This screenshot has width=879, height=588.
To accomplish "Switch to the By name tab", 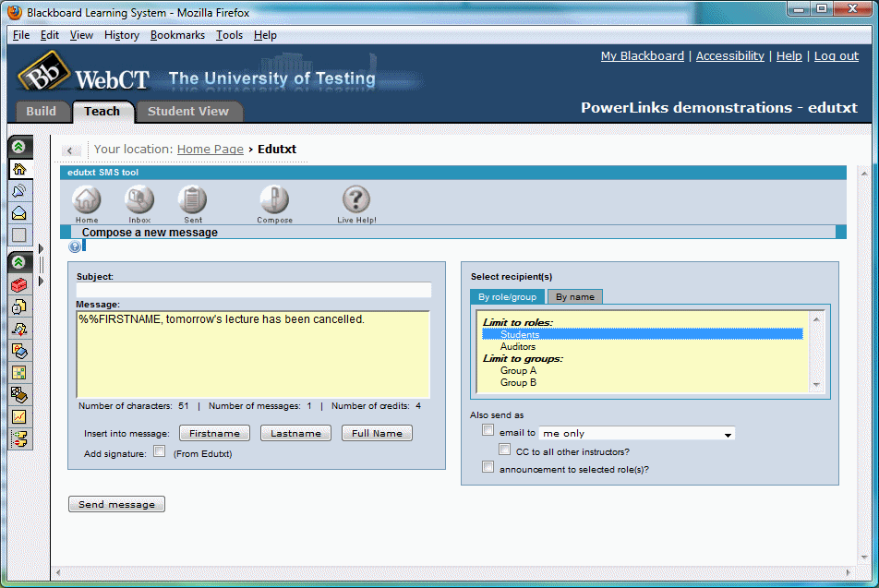I will (574, 296).
